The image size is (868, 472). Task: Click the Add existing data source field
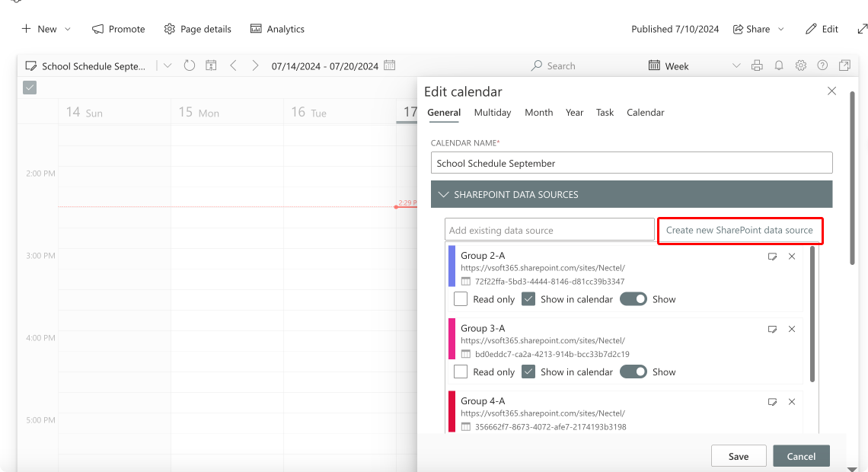[550, 230]
